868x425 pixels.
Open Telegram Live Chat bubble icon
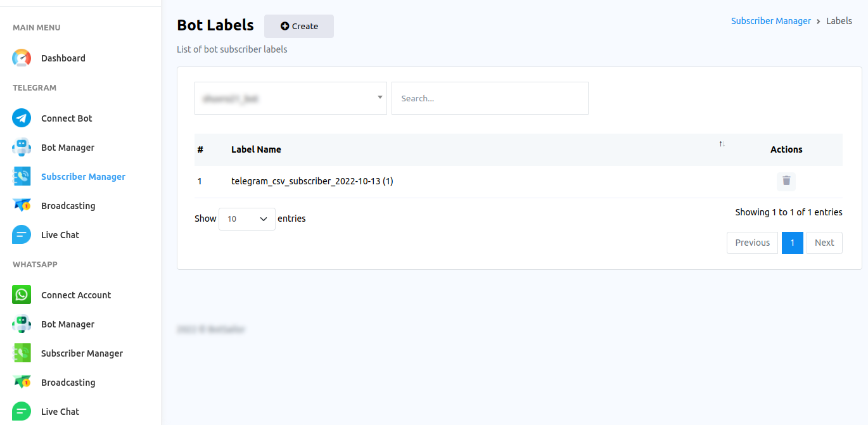pyautogui.click(x=22, y=235)
